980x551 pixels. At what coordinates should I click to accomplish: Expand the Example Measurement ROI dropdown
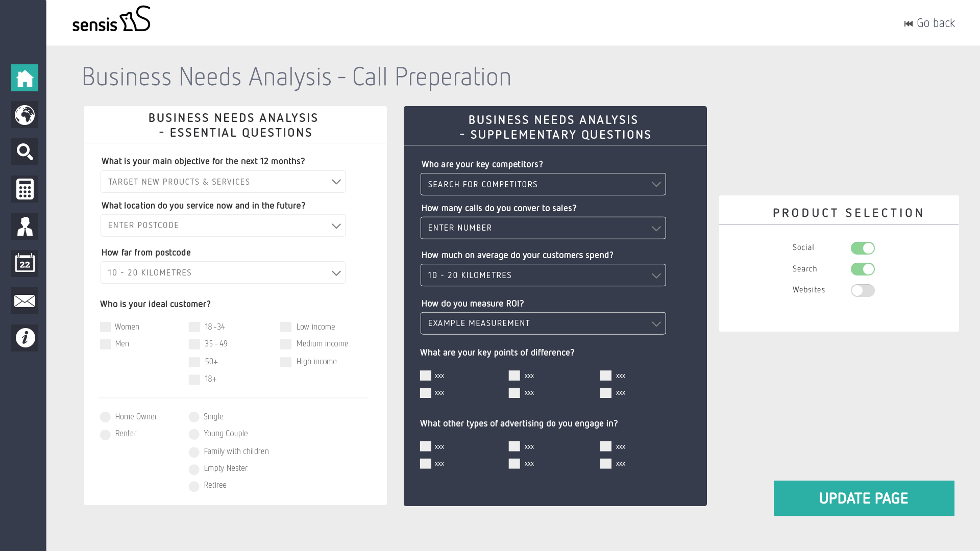543,323
